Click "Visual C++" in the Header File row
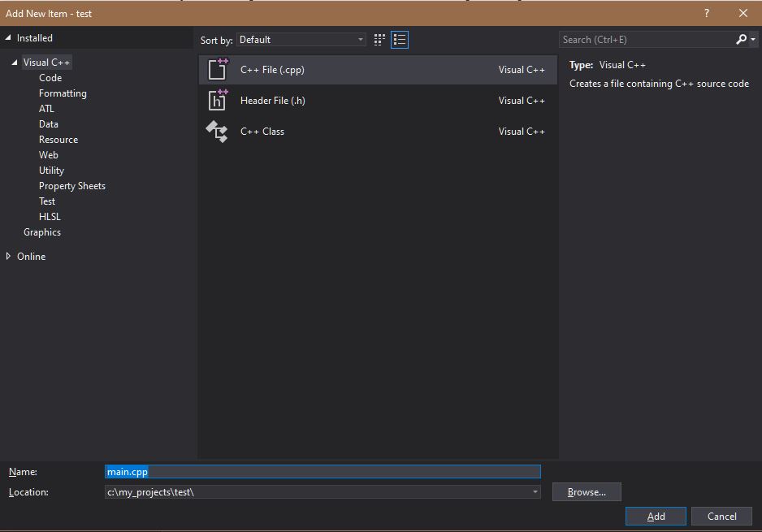The height and width of the screenshot is (532, 762). point(522,101)
